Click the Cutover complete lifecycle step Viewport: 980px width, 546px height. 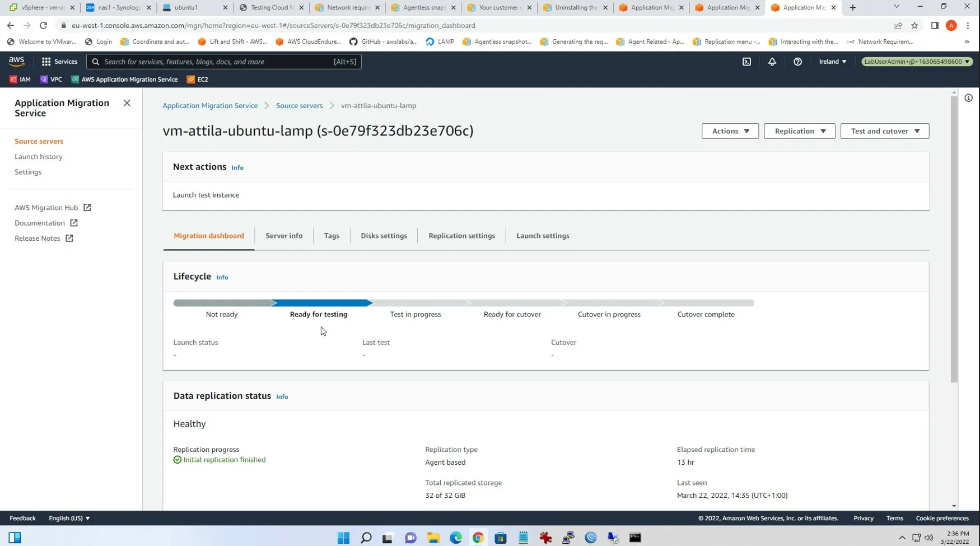(706, 314)
